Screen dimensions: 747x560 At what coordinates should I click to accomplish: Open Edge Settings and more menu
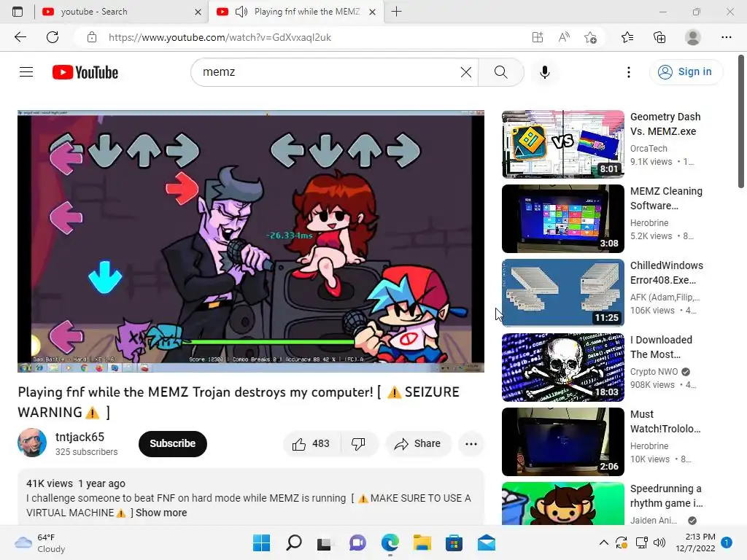[726, 37]
